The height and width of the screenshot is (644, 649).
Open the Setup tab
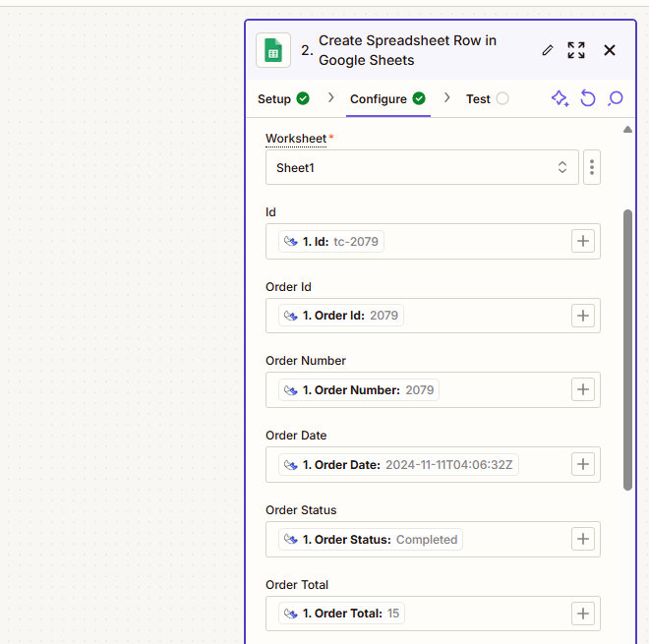[283, 99]
